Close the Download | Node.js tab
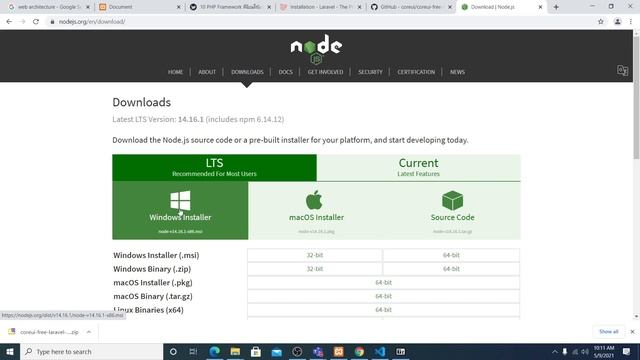The height and width of the screenshot is (360, 640). tap(540, 7)
